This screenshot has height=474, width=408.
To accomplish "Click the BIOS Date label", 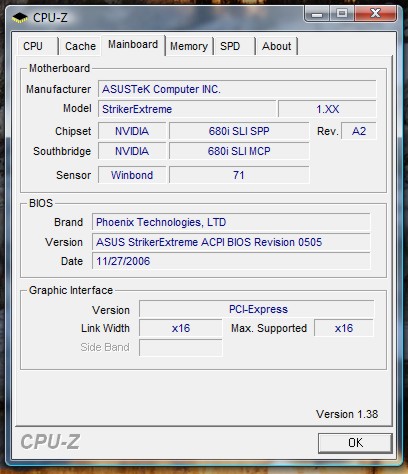I will pyautogui.click(x=72, y=261).
